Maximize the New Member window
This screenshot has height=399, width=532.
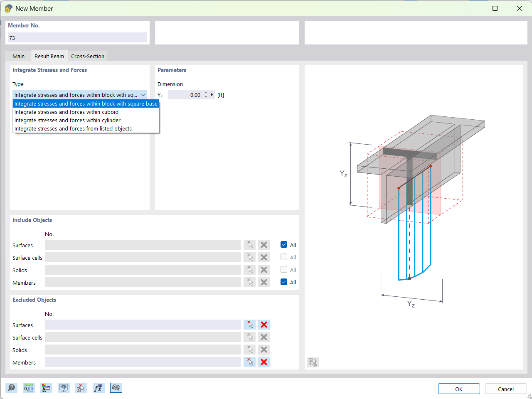coord(495,8)
